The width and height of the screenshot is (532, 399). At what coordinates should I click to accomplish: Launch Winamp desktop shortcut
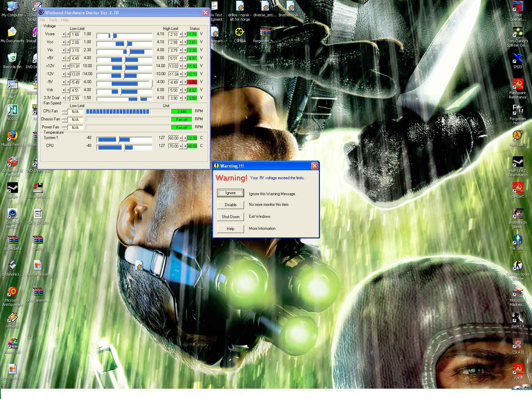click(x=12, y=320)
